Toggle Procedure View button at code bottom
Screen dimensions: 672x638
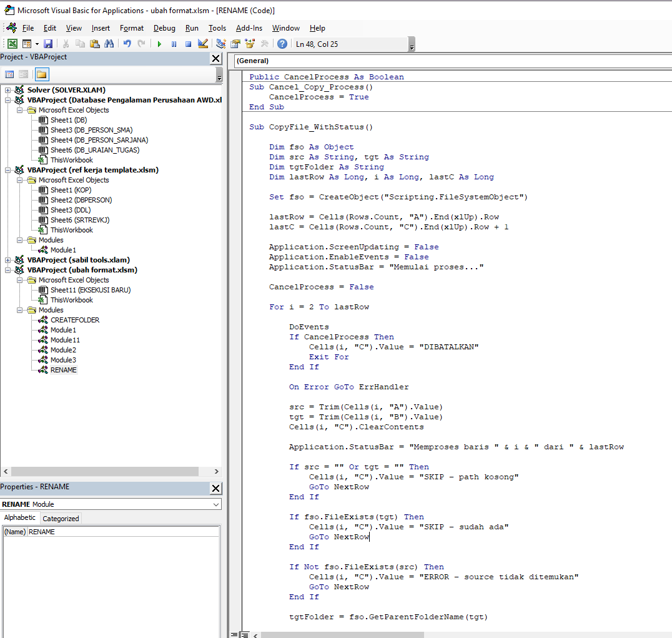[234, 635]
